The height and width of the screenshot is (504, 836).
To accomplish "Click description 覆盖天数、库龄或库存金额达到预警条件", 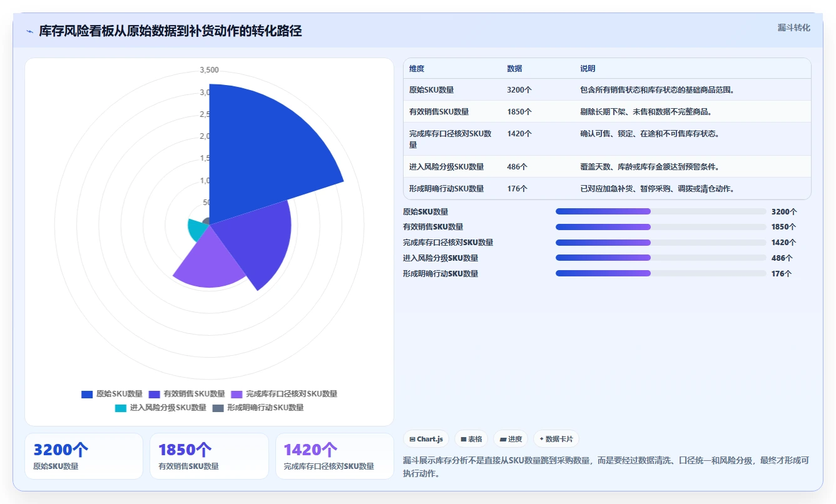I will [x=651, y=167].
